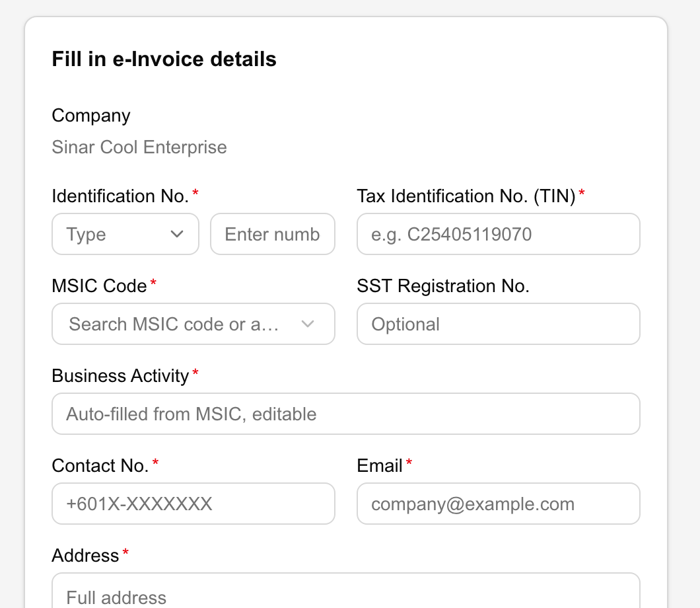
Task: Select the optional SST Registration No. field
Action: tap(498, 324)
